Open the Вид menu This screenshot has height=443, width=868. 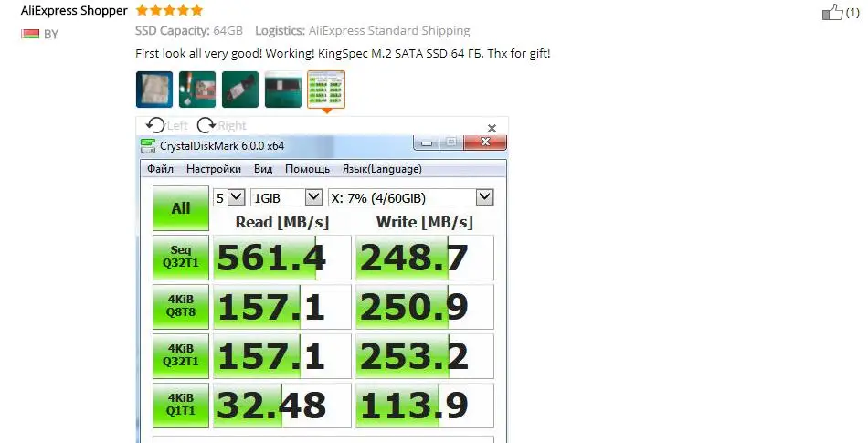263,169
